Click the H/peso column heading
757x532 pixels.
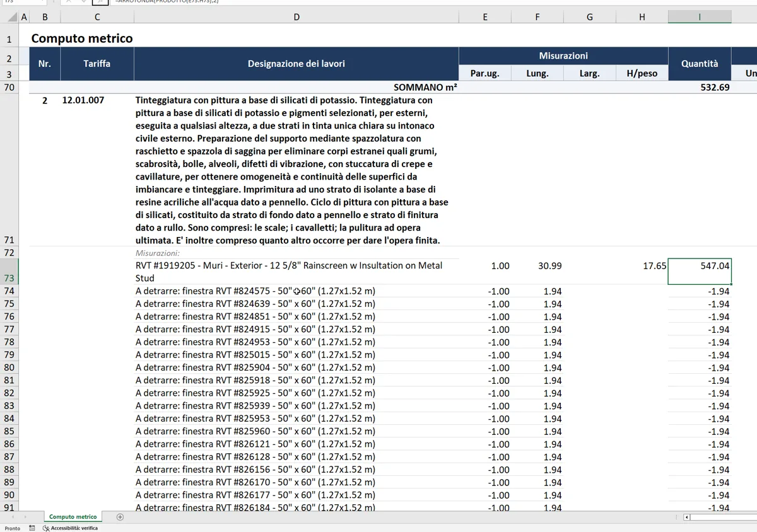click(642, 73)
